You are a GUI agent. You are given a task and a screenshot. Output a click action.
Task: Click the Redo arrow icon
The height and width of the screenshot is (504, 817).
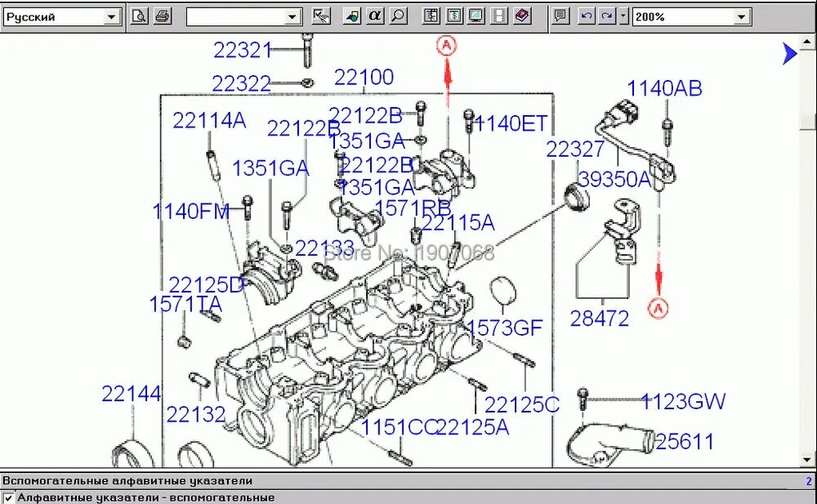(x=605, y=15)
